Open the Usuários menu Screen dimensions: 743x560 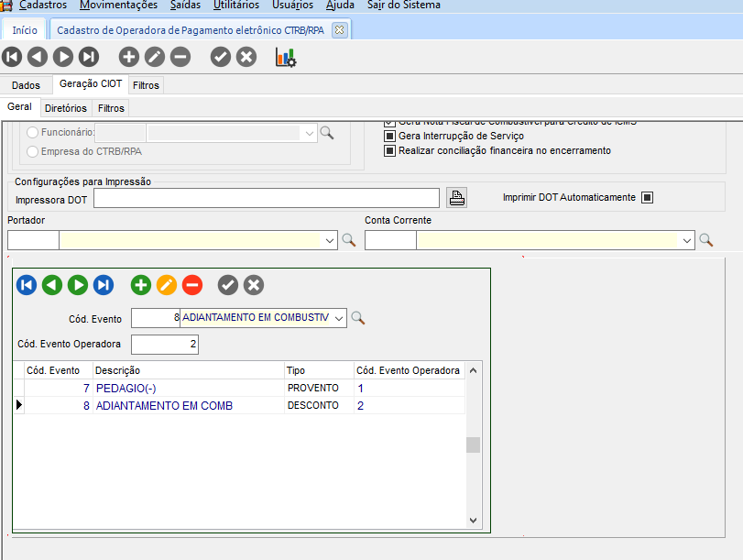tap(292, 5)
